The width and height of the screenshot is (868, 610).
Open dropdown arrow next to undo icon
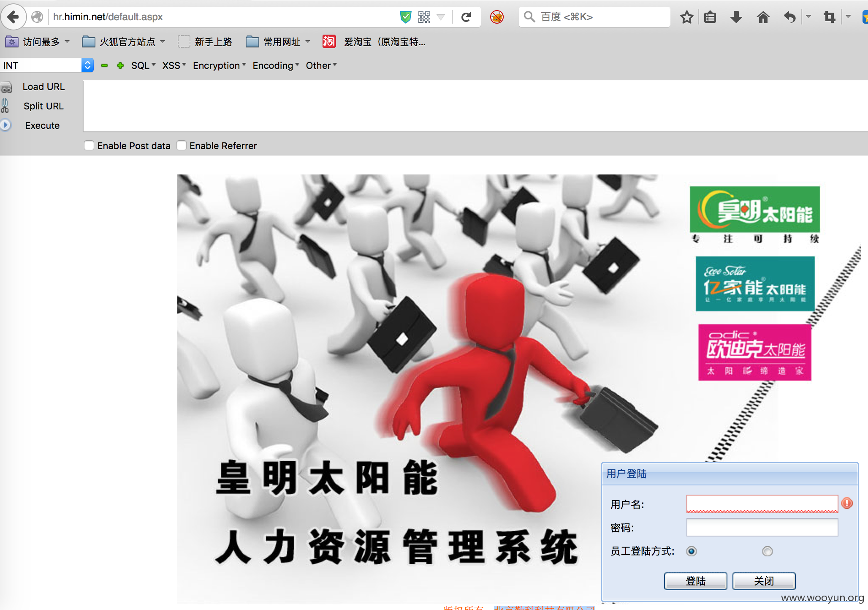point(808,17)
